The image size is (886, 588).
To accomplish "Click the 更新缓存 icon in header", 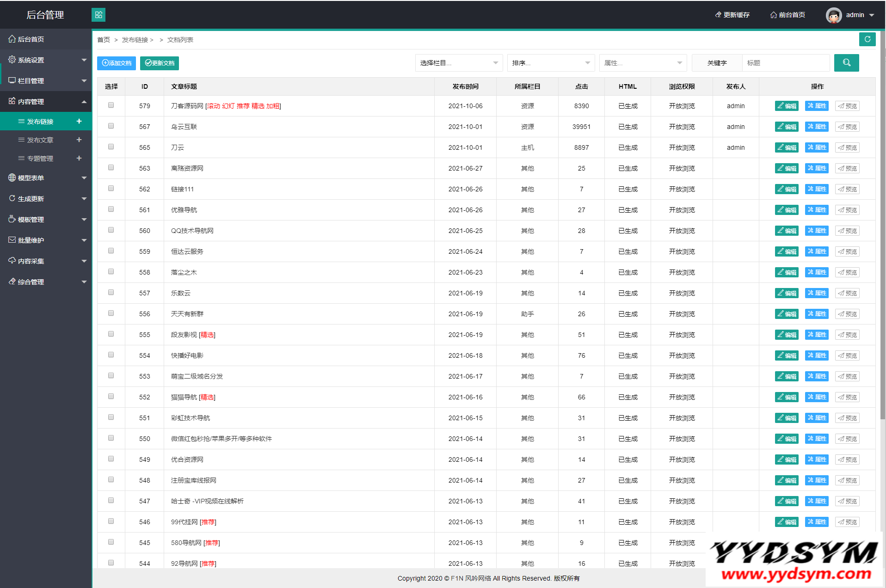I will [718, 15].
